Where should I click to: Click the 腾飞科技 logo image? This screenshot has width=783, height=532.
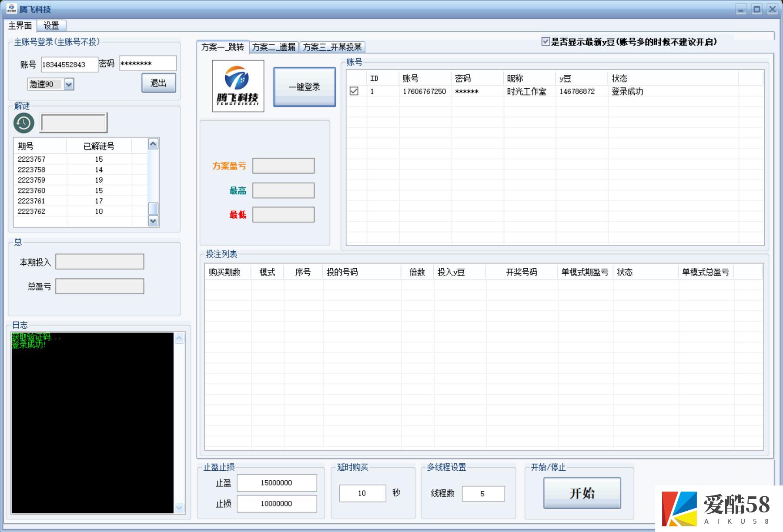[238, 86]
